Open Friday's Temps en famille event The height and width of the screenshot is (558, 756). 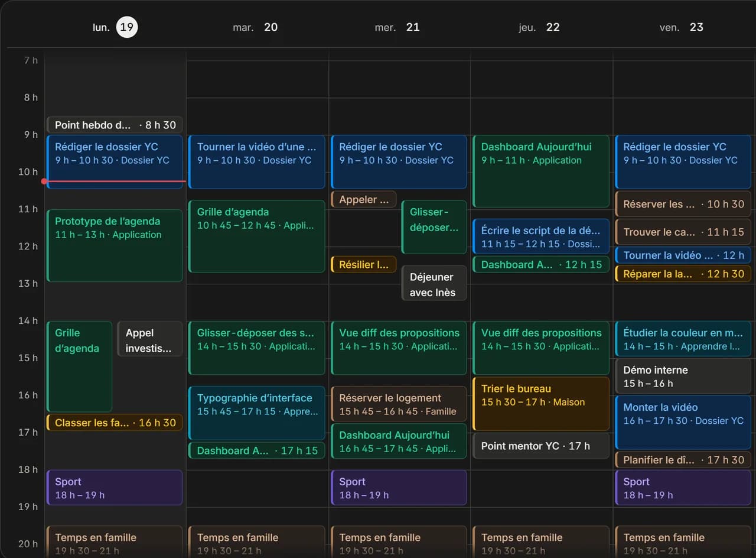click(x=683, y=542)
